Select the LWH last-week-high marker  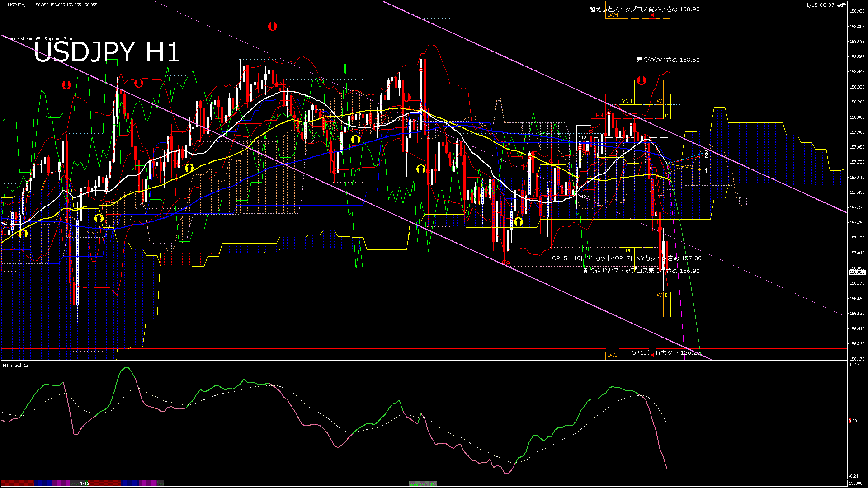612,15
